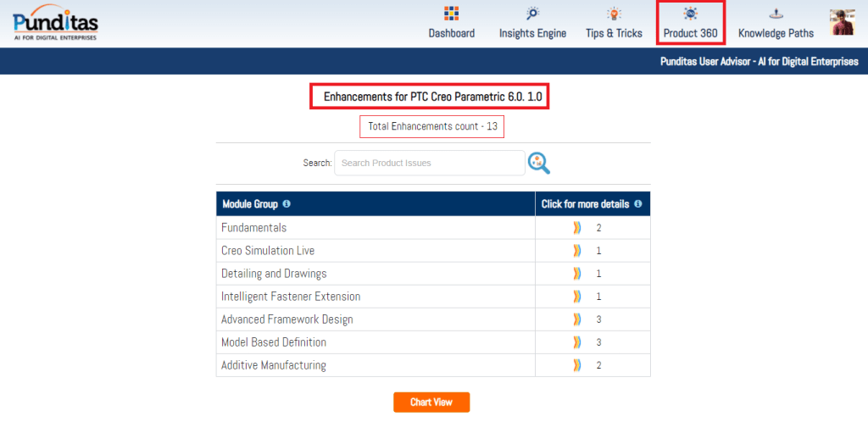The image size is (868, 422).
Task: Open details arrow for Advanced Framework Design
Action: 577,319
